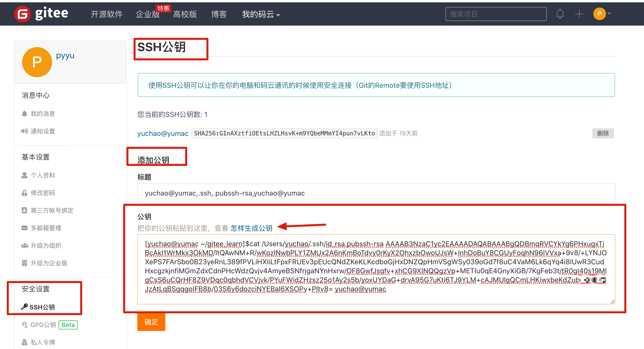
Task: Click the bell icon beside 我的消息
Action: [24, 114]
